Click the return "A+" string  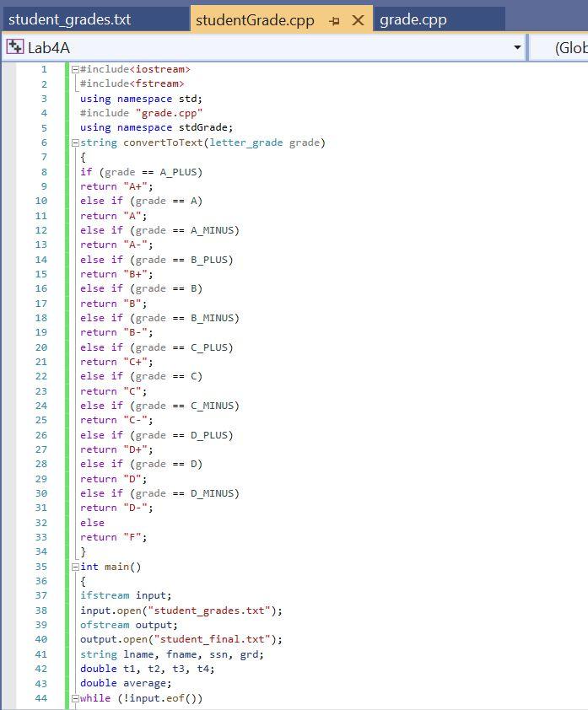(x=135, y=186)
